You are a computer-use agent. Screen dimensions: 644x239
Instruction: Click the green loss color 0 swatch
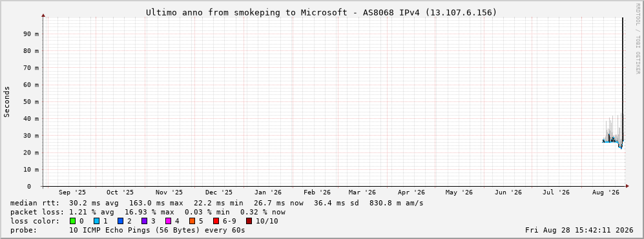[73, 222]
